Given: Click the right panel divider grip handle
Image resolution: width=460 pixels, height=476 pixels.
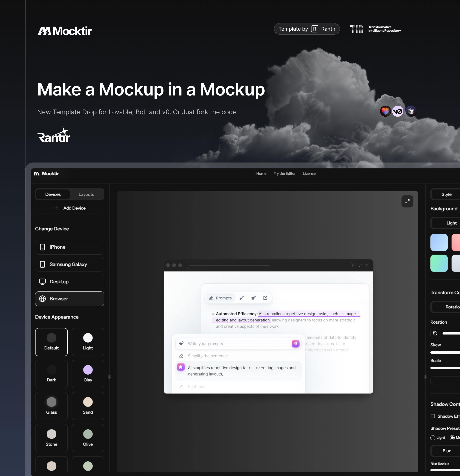Looking at the screenshot, I should click(x=425, y=377).
